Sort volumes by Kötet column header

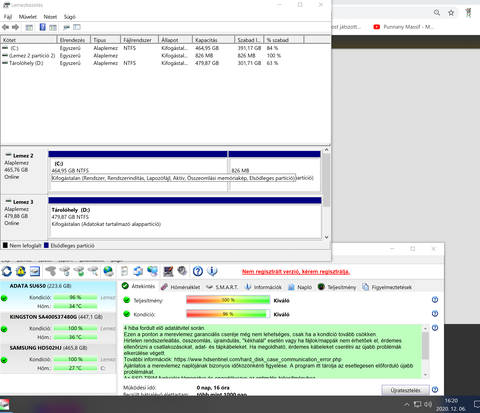tap(29, 40)
